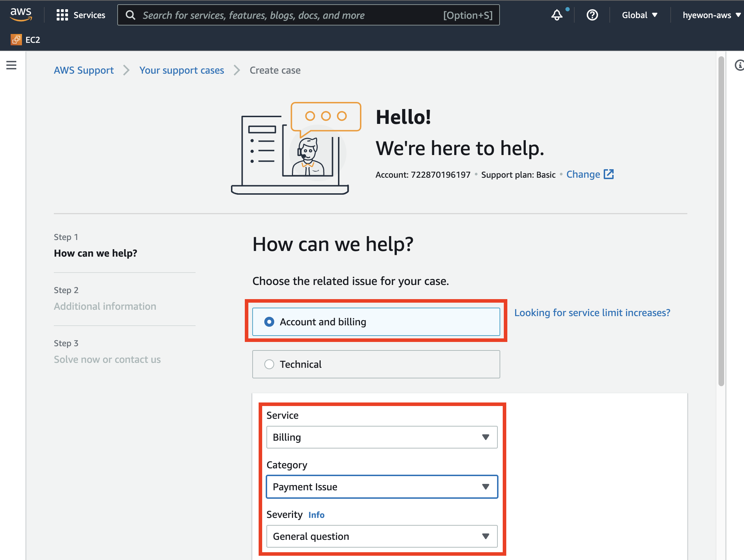This screenshot has height=560, width=744.
Task: Open the Services grid menu icon
Action: 62,15
